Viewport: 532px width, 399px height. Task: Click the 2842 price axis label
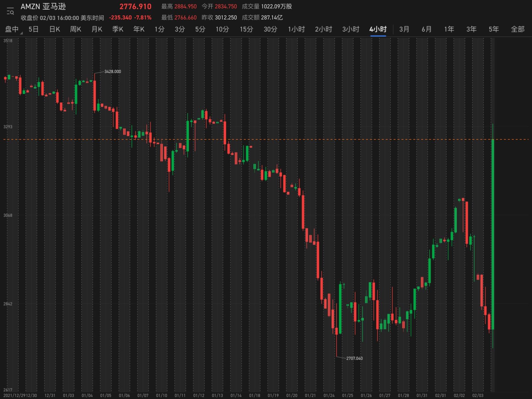8,304
